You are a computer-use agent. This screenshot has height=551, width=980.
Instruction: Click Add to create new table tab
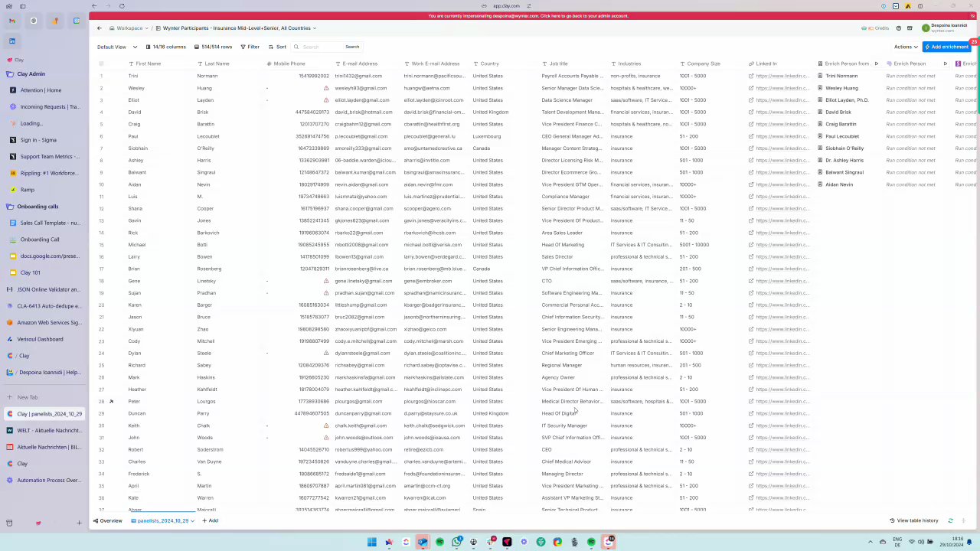click(x=211, y=520)
